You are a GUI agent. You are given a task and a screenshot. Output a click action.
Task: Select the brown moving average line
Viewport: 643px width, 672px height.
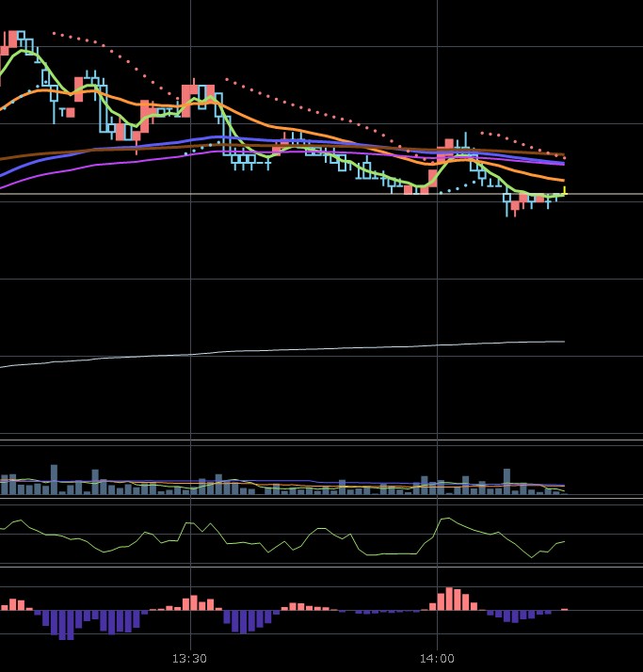point(56,152)
